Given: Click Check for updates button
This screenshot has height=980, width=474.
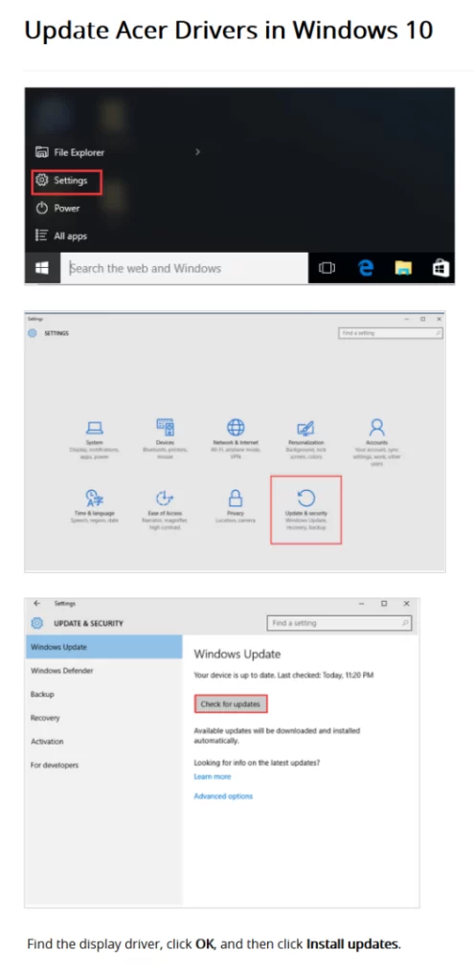Looking at the screenshot, I should click(x=230, y=703).
